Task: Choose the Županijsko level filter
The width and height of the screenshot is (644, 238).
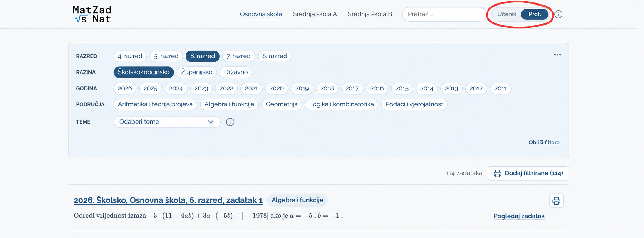Action: (197, 72)
